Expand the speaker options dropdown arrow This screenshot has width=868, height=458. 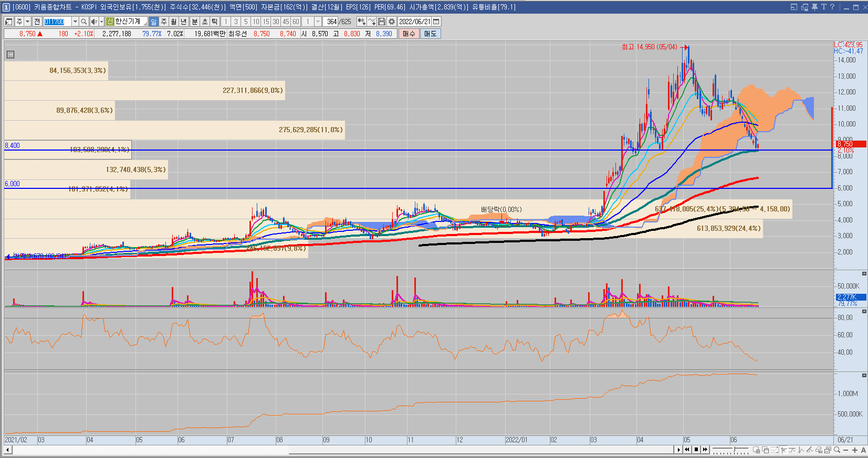pos(101,22)
